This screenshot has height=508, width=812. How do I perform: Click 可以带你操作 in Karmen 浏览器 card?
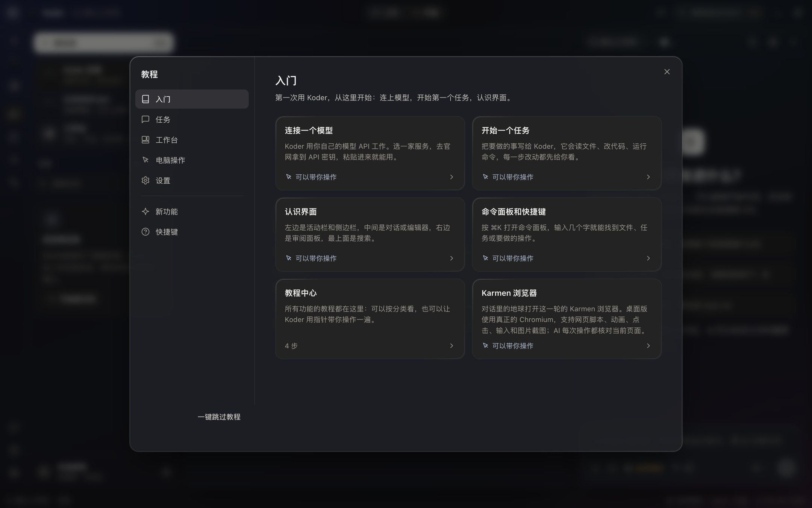pyautogui.click(x=513, y=345)
